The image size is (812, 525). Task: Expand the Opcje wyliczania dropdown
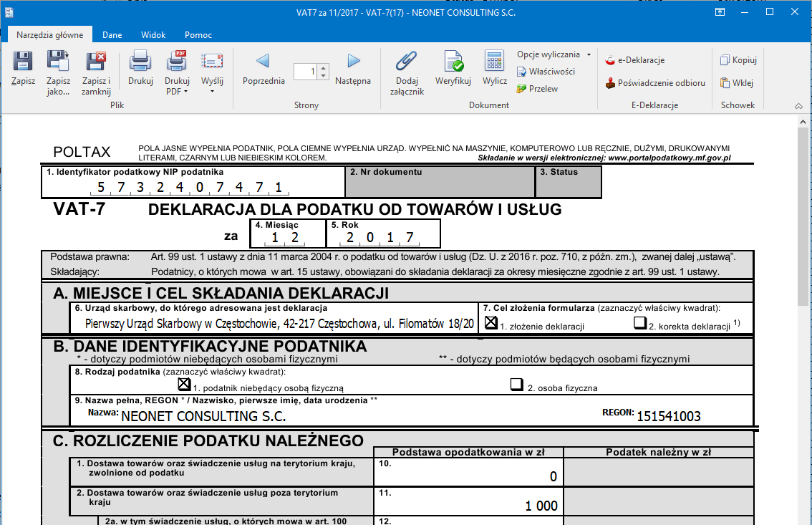coord(554,54)
